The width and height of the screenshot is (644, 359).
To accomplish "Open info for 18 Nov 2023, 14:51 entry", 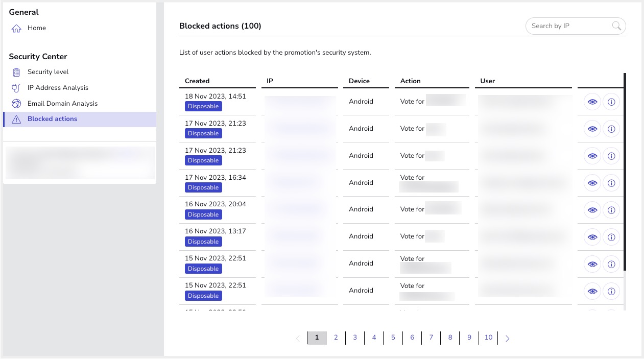I will pyautogui.click(x=611, y=102).
